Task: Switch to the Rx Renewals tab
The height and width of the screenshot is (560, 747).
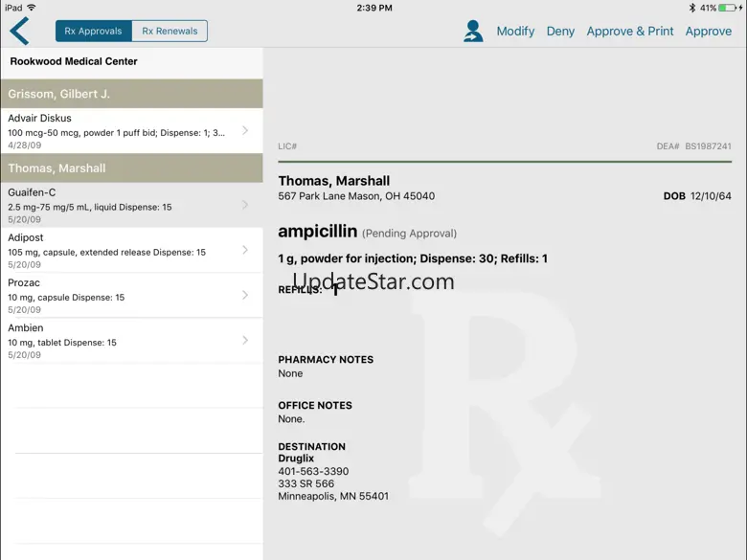Action: (x=170, y=31)
